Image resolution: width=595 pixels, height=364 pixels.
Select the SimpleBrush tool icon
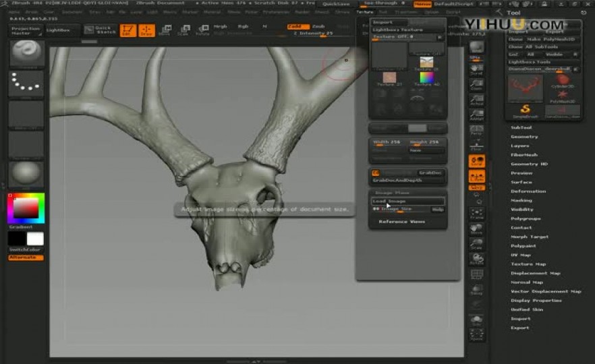525,111
